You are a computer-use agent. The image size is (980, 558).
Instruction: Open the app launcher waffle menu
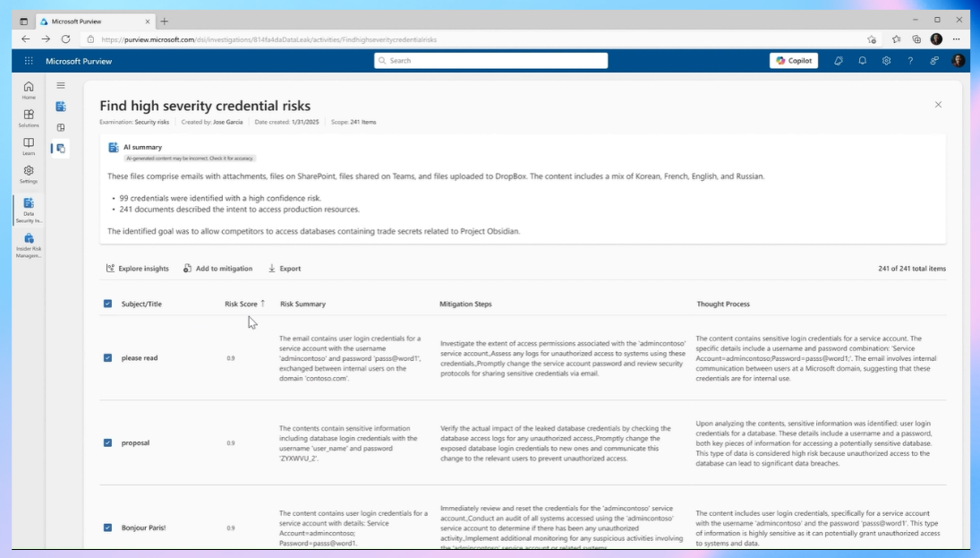[29, 61]
